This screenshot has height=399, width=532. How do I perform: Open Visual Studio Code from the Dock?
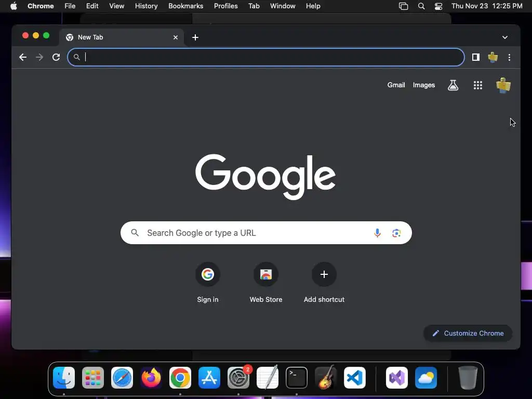pos(355,378)
